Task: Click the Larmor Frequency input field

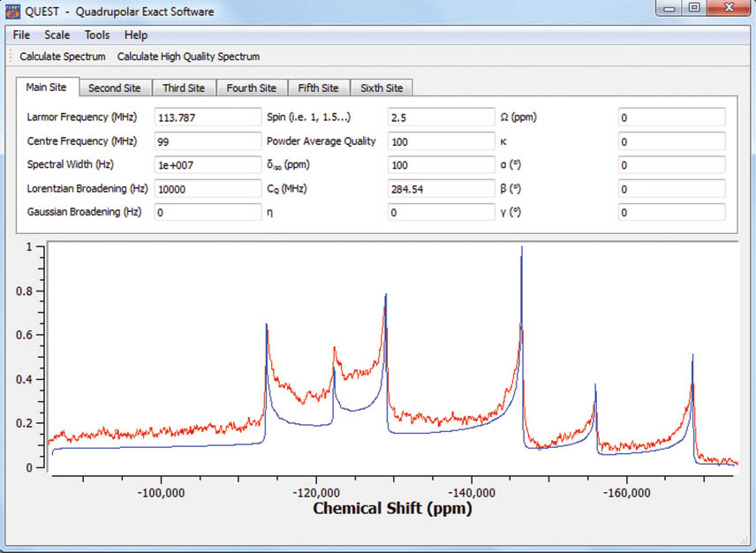Action: click(x=208, y=117)
